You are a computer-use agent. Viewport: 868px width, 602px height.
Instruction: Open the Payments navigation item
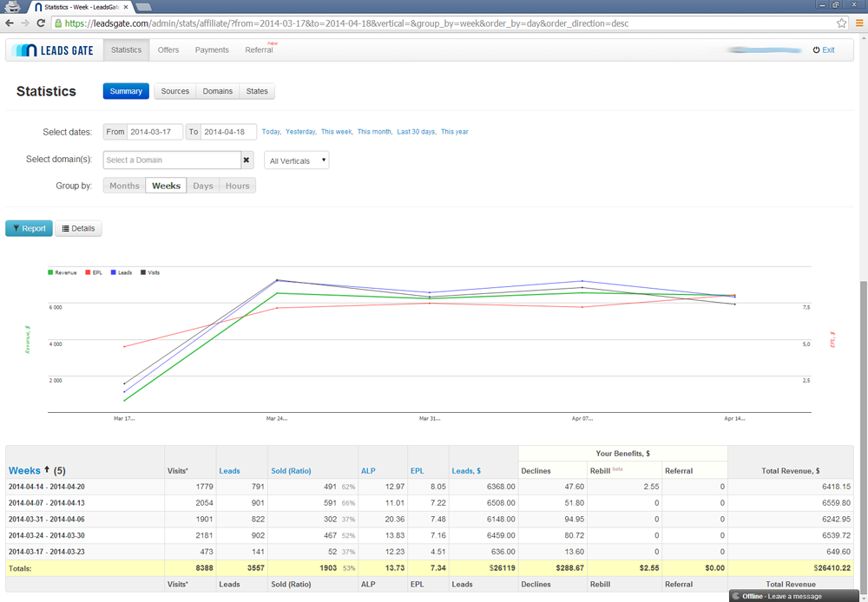tap(212, 49)
